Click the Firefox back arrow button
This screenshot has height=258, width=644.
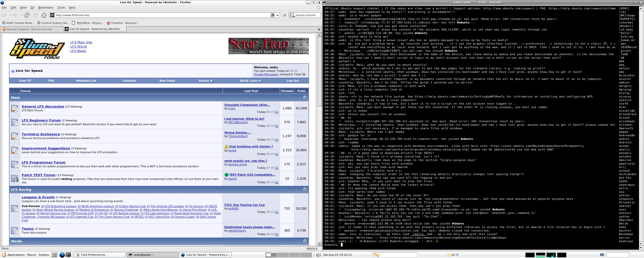click(4, 15)
